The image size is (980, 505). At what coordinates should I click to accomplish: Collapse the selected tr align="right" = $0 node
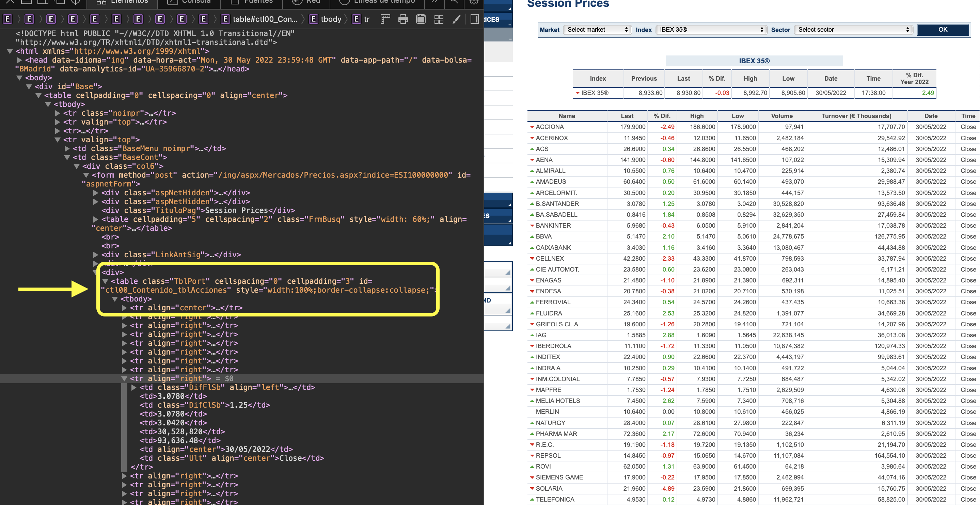coord(124,379)
